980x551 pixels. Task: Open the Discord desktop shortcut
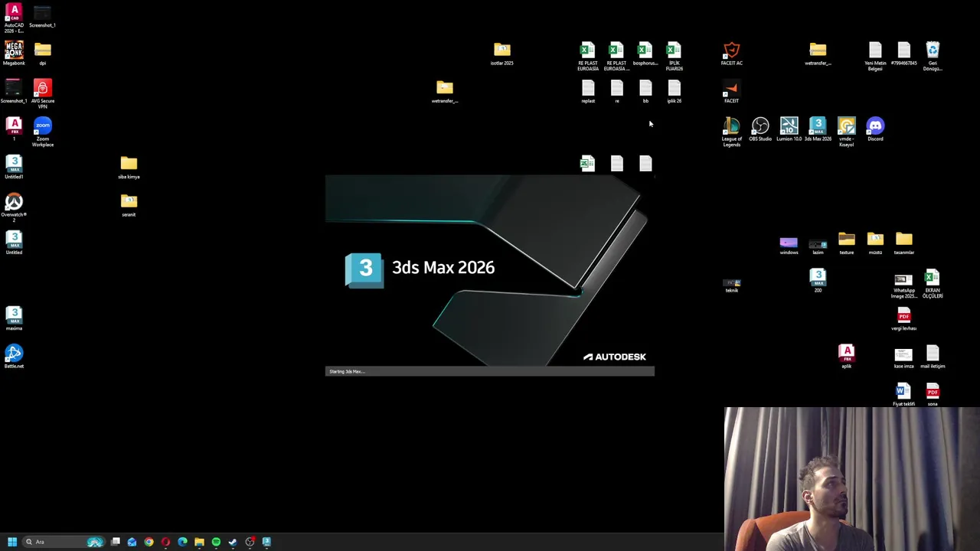click(875, 129)
